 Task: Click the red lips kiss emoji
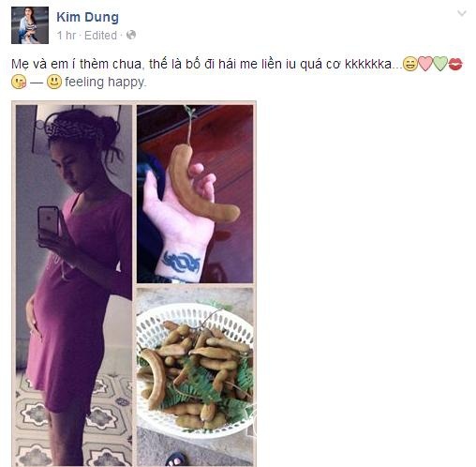455,64
